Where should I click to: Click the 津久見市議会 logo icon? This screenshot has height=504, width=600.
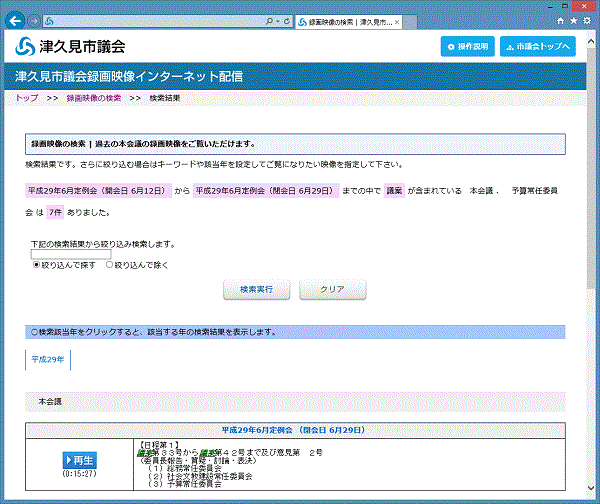pos(25,46)
